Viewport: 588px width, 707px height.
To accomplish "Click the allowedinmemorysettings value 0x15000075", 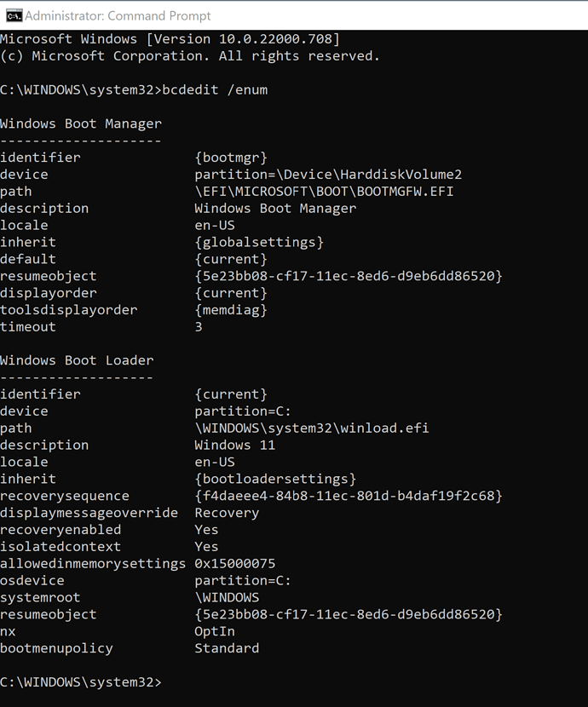I will [235, 564].
